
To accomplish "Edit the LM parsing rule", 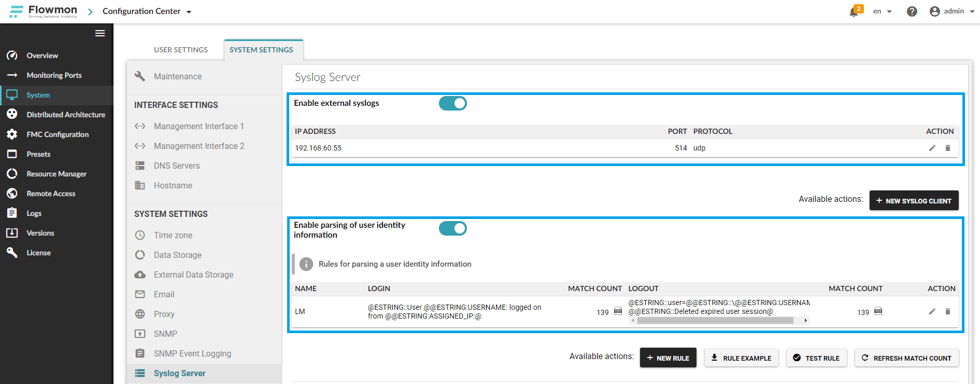I will click(x=932, y=311).
